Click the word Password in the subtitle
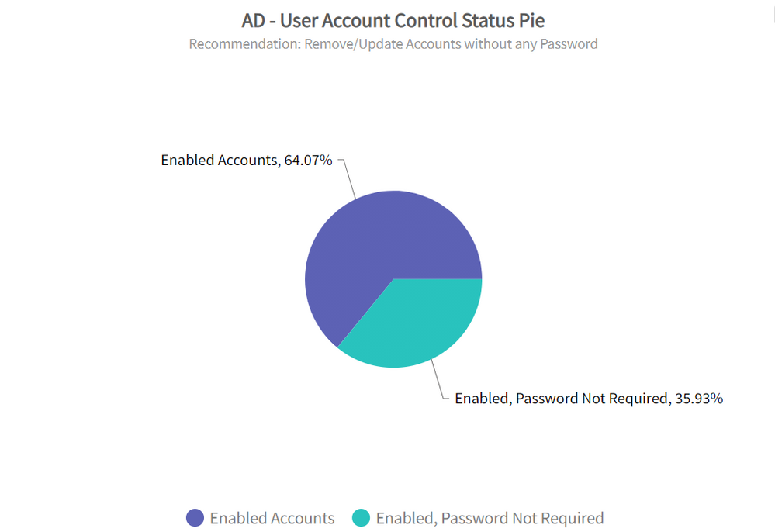 click(569, 43)
